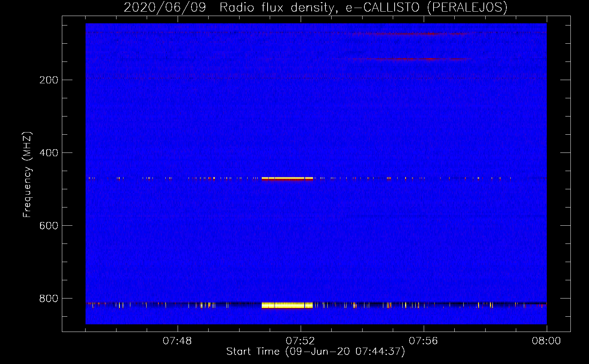This screenshot has height=364, width=589.
Task: Click the 07:56 time tick label
Action: (x=423, y=341)
